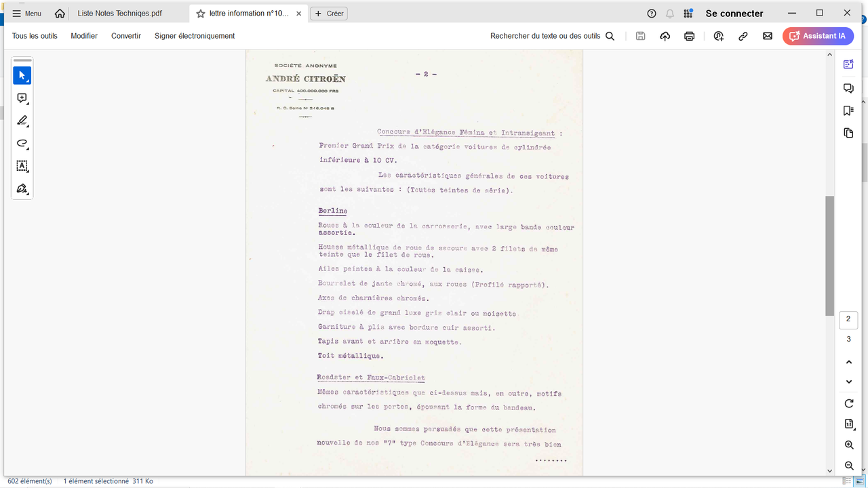This screenshot has height=488, width=868.
Task: Open the Comments panel
Action: pyautogui.click(x=848, y=88)
